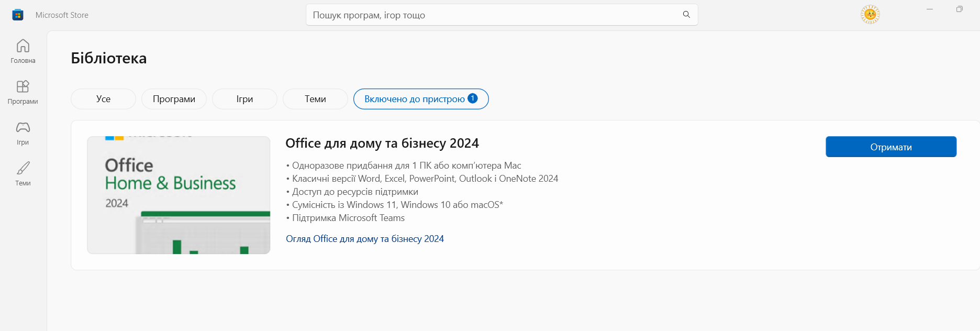Select the Усе filter tab
The width and height of the screenshot is (980, 331).
pos(103,99)
